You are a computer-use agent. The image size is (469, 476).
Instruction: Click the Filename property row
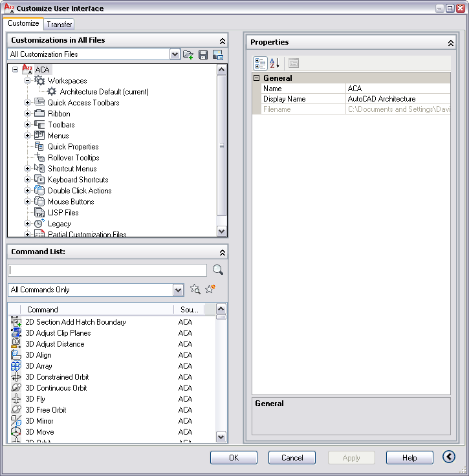click(356, 109)
